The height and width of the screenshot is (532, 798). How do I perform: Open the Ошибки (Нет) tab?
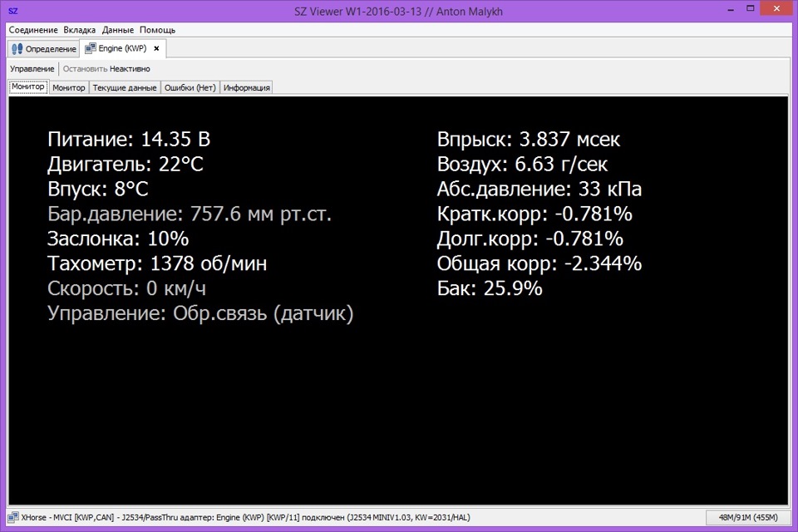click(190, 87)
